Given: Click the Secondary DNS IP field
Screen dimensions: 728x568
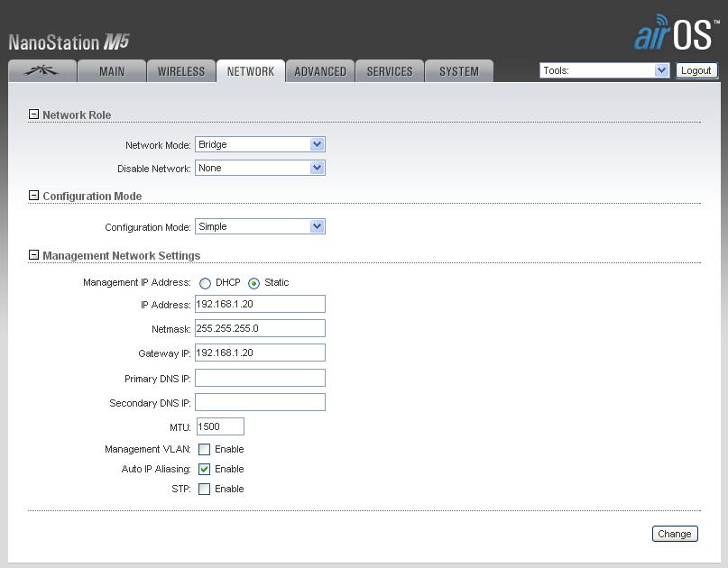Looking at the screenshot, I should [x=260, y=402].
